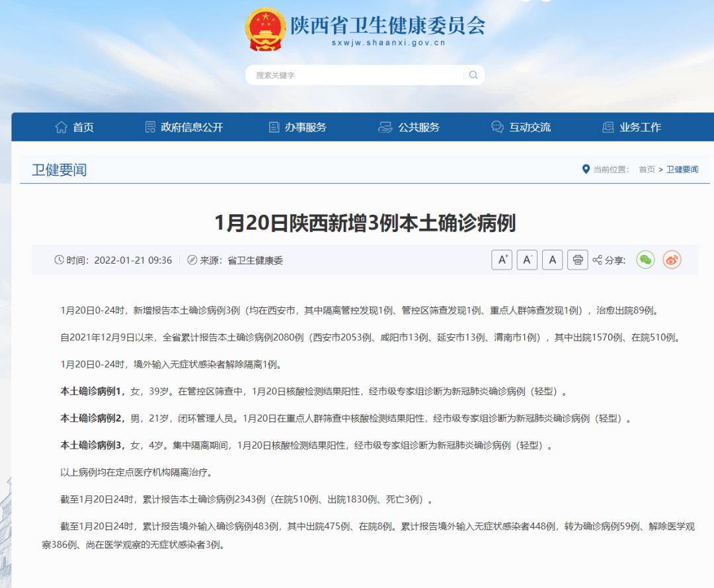The width and height of the screenshot is (714, 588).
Task: Click the bold text 本土确诊病例1
Action: 91,391
